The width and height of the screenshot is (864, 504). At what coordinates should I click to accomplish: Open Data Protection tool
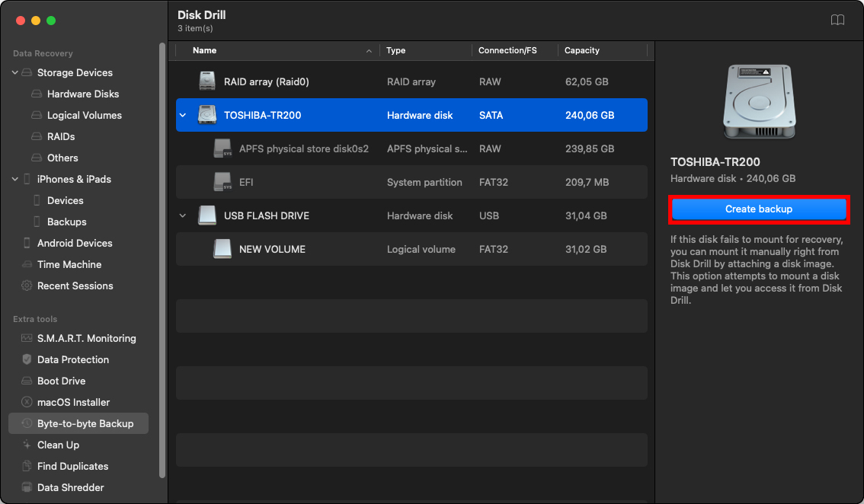coord(73,359)
